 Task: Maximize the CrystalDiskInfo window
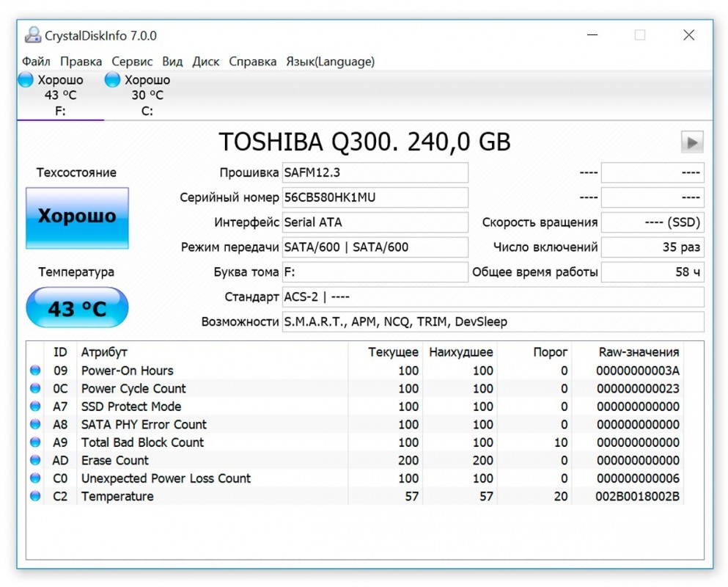click(x=640, y=35)
